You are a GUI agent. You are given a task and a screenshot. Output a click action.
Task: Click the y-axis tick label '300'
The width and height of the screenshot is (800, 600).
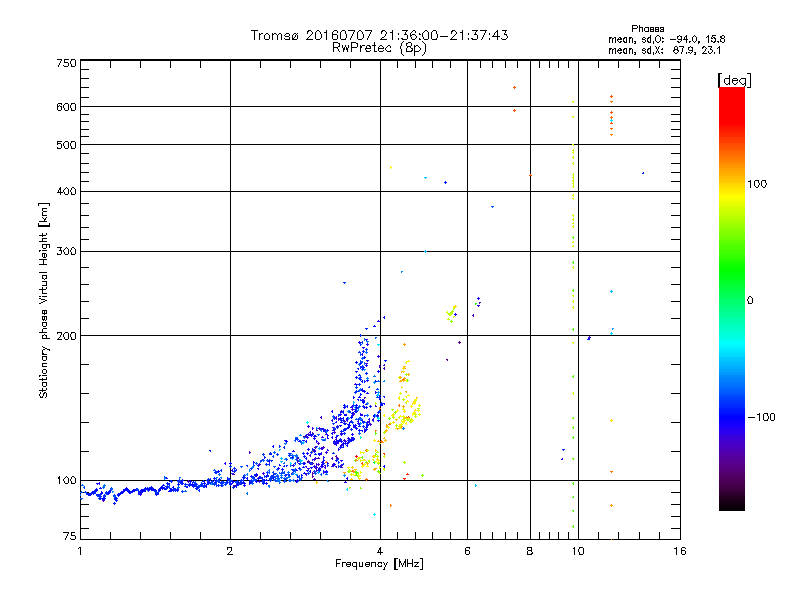[66, 251]
